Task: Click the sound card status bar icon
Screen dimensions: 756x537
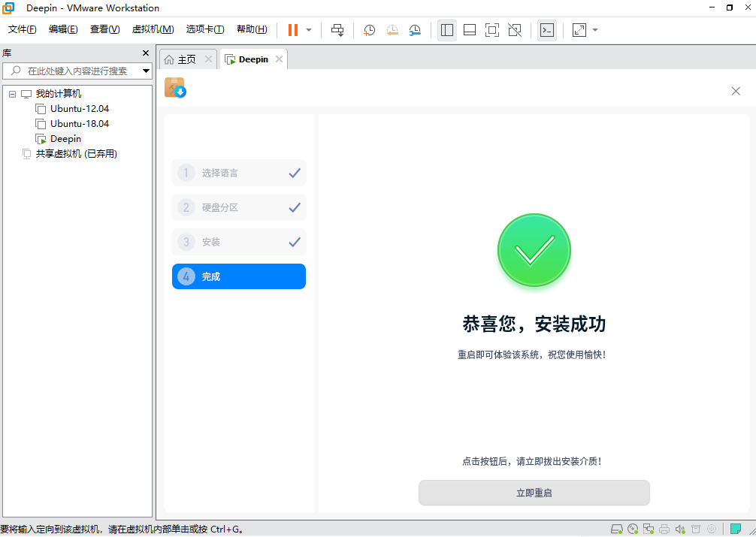Action: 680,529
